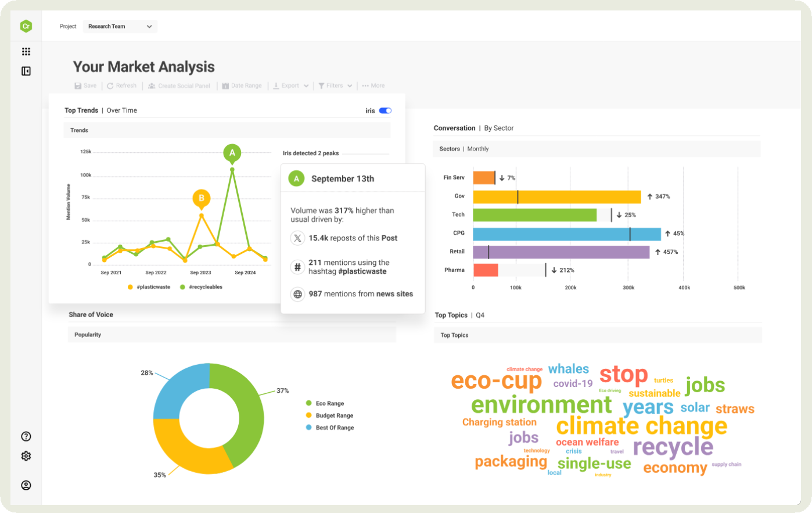Open Settings from the lower sidebar
This screenshot has height=513, width=812.
point(26,456)
